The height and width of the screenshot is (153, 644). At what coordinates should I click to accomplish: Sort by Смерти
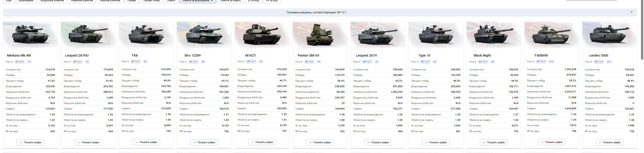point(171,1)
